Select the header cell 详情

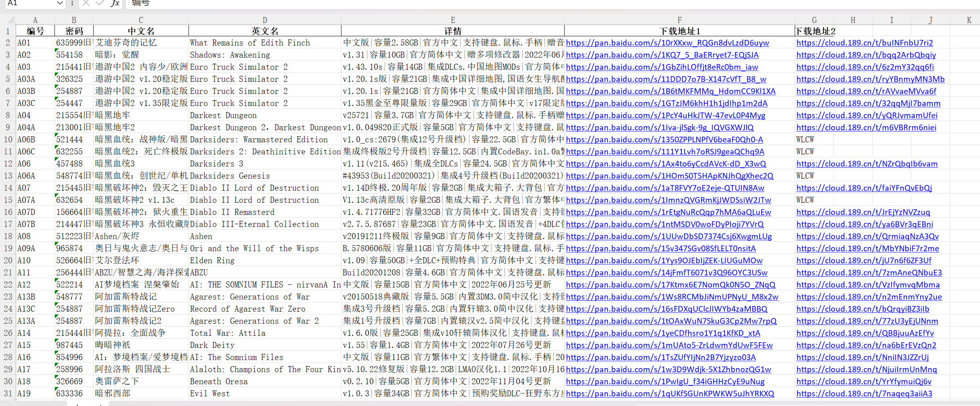(453, 31)
